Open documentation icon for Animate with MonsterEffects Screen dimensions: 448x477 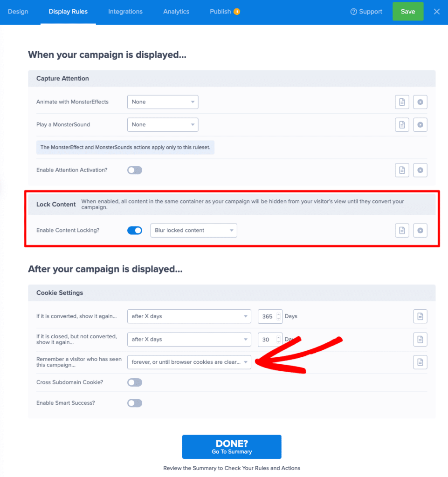point(402,102)
